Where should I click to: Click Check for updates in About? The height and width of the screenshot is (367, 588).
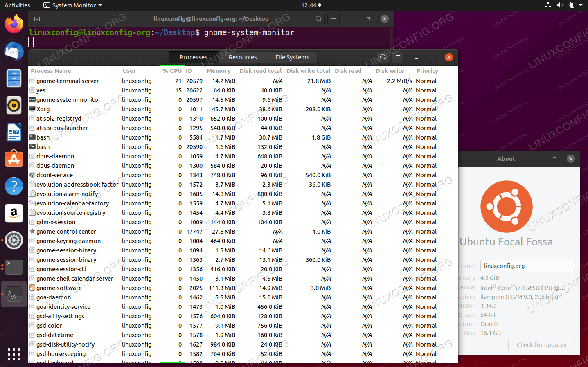click(x=541, y=345)
